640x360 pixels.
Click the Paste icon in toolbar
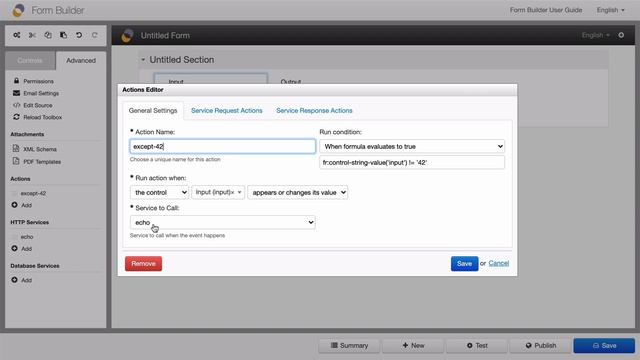point(63,35)
